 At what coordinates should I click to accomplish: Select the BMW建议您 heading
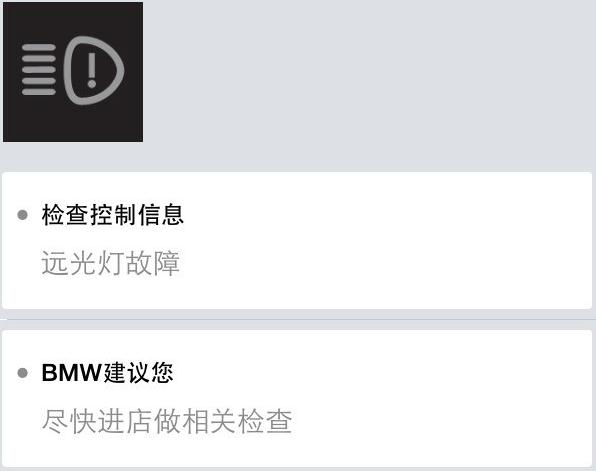pos(107,372)
